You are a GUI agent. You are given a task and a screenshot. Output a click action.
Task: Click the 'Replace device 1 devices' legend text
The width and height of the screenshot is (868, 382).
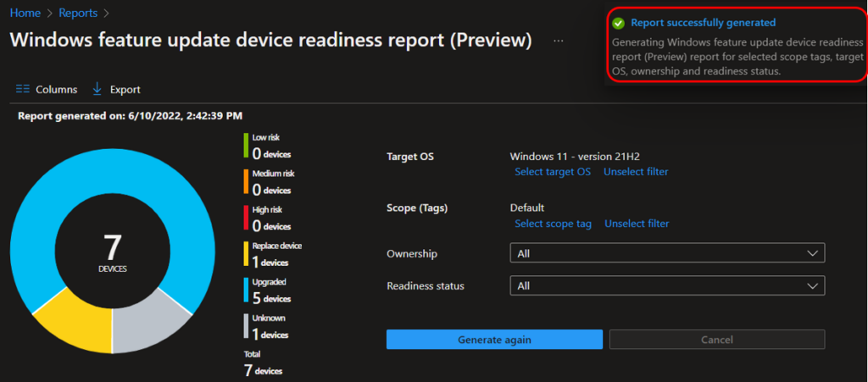277,255
